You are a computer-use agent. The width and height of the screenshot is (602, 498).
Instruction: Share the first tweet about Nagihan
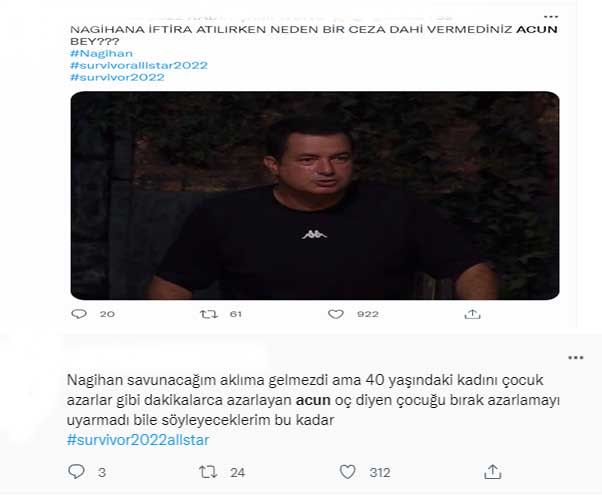click(472, 314)
